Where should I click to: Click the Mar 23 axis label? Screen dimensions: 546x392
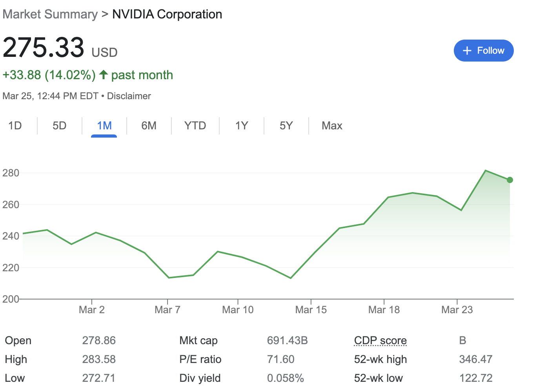click(457, 310)
